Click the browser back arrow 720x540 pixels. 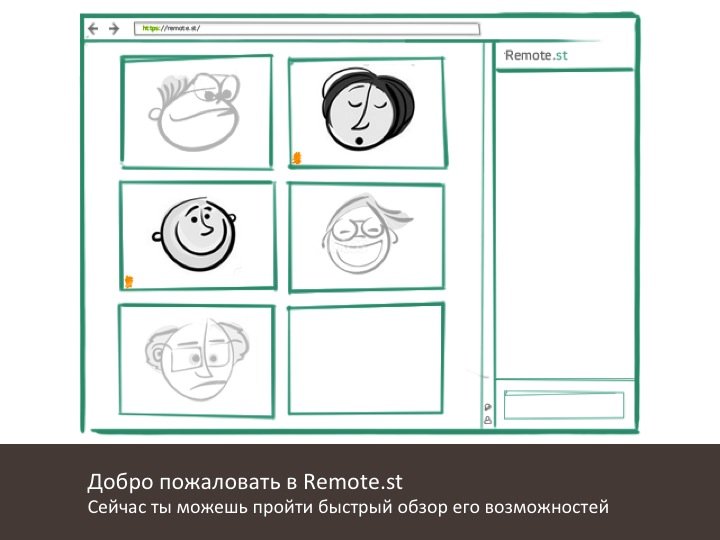coord(94,29)
